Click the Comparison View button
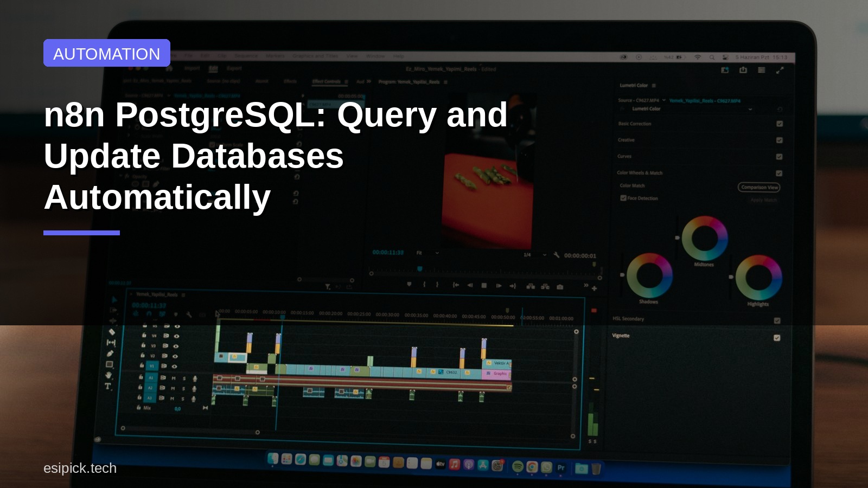This screenshot has width=868, height=488. [x=759, y=187]
